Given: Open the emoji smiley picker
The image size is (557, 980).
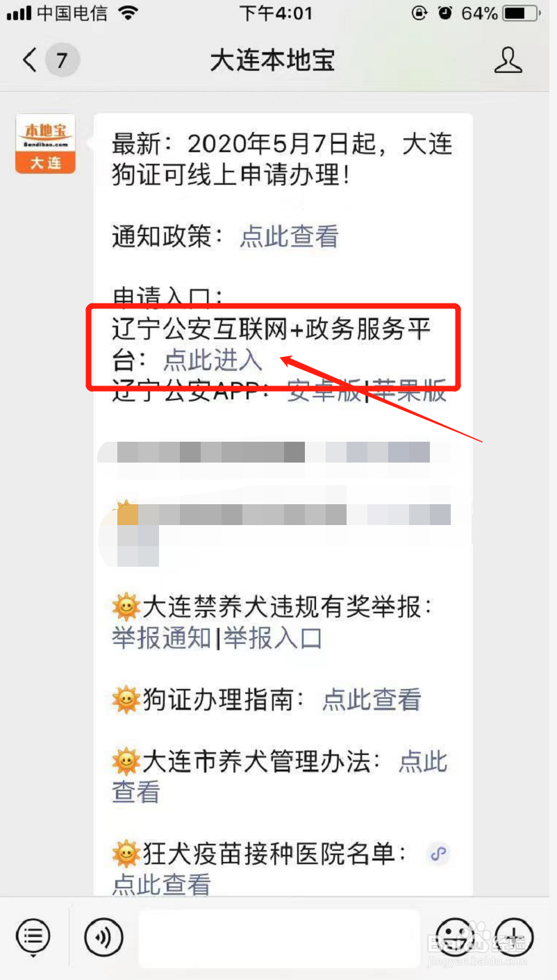Looking at the screenshot, I should click(454, 938).
